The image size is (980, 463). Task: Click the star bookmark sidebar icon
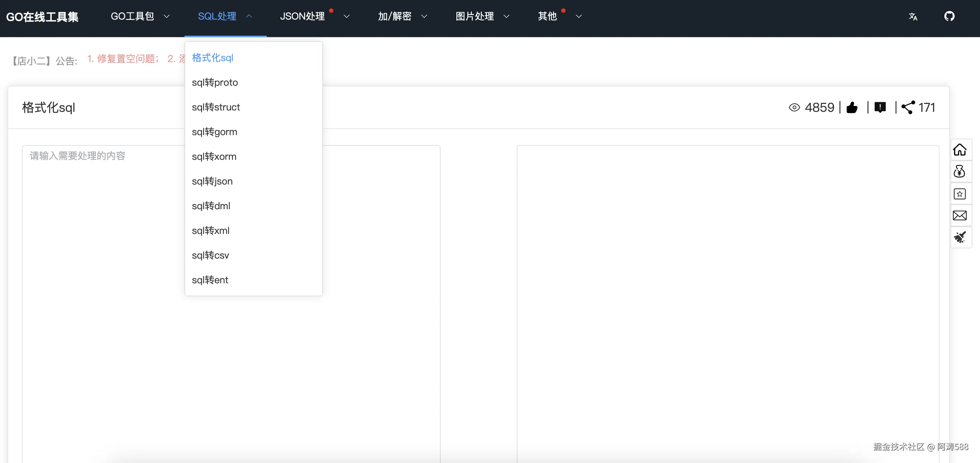(959, 194)
